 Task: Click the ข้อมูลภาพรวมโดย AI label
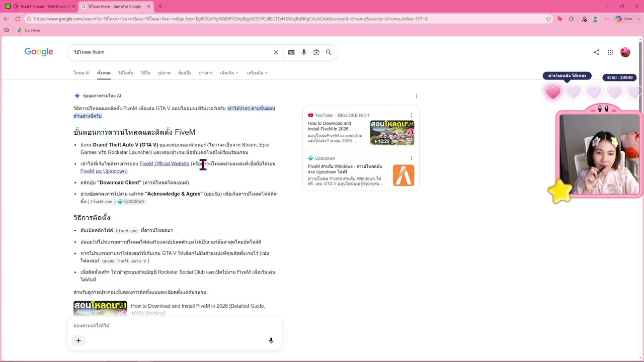tap(102, 96)
